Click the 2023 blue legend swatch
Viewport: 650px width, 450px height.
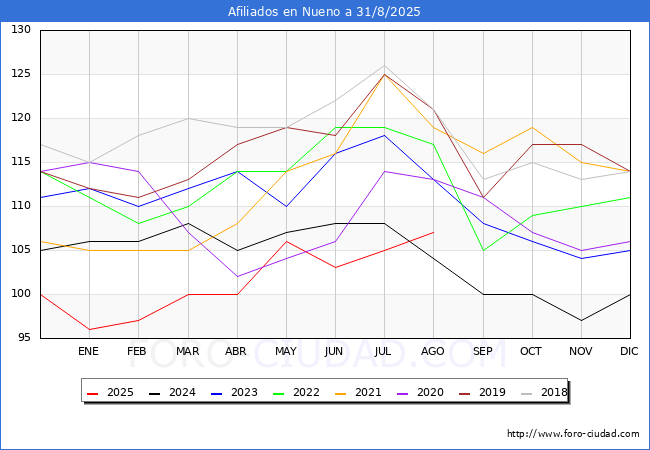pyautogui.click(x=217, y=393)
